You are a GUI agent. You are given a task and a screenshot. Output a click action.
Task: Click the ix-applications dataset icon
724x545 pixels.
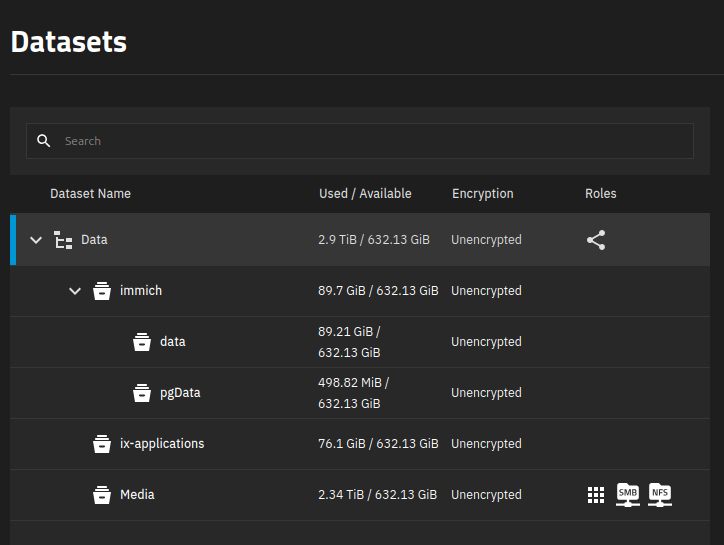tap(102, 444)
